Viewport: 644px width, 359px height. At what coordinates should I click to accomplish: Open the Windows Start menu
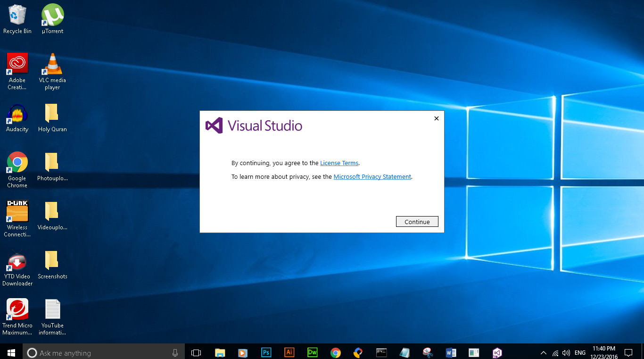pos(11,352)
